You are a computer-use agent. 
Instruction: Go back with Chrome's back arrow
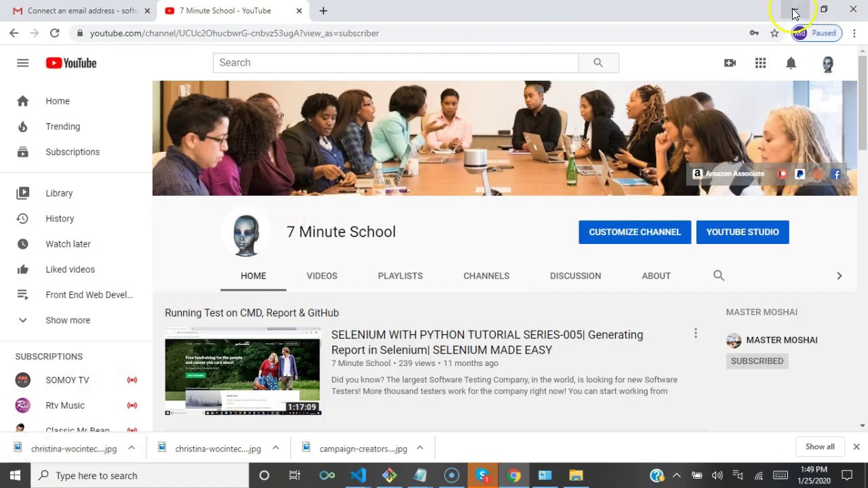[x=14, y=33]
